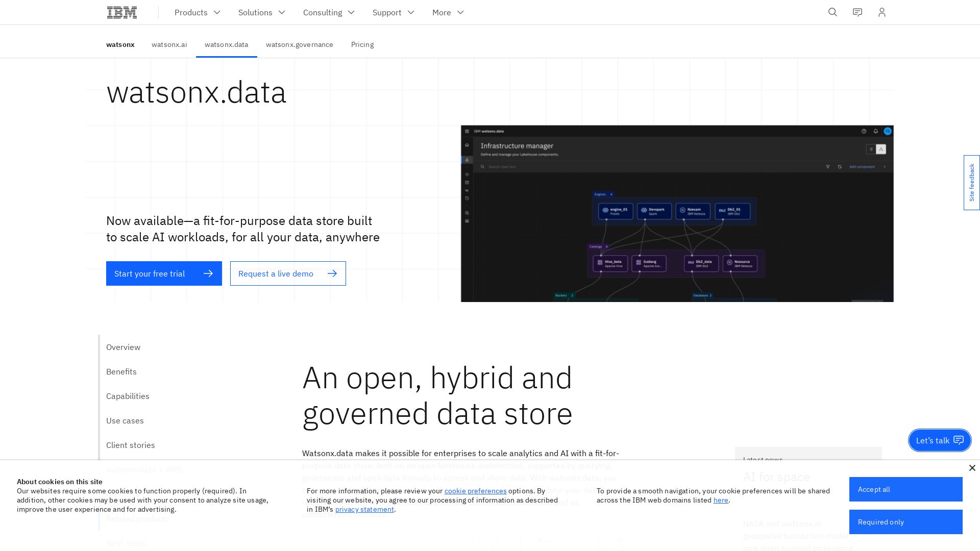Screen dimensions: 980x551
Task: Open the hamburger menu in the watsonx.data screenshot
Action: click(x=467, y=131)
